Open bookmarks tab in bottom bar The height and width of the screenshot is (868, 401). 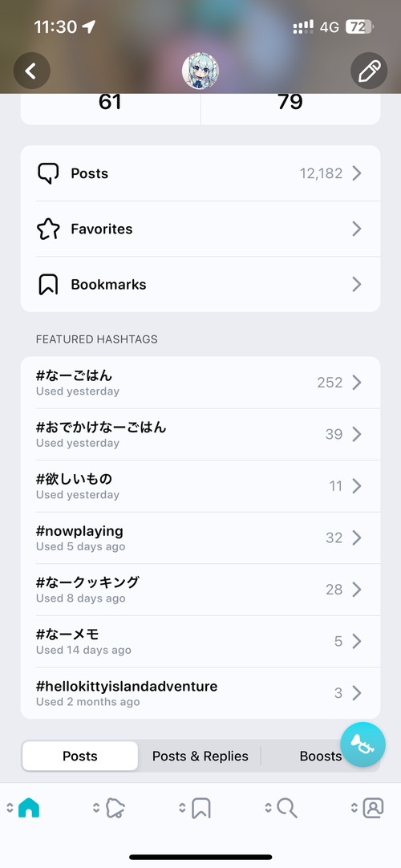click(x=201, y=808)
